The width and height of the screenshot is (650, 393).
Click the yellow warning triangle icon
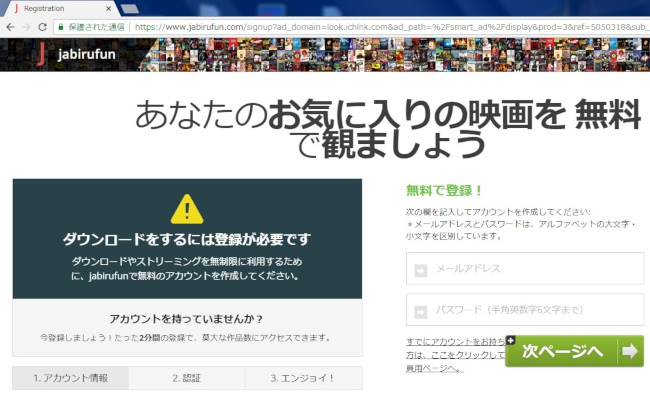(x=187, y=209)
